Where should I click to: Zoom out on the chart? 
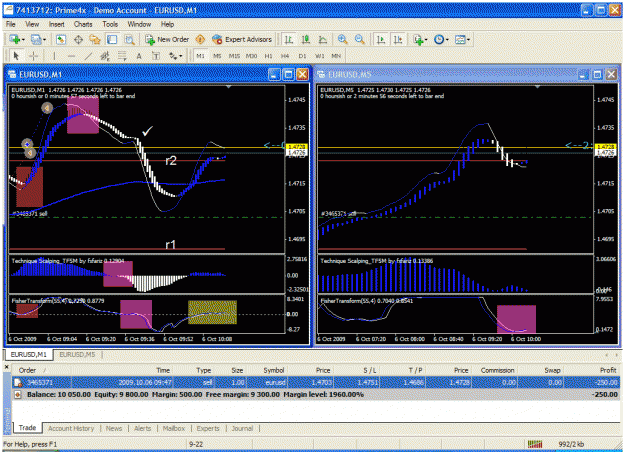tap(359, 39)
